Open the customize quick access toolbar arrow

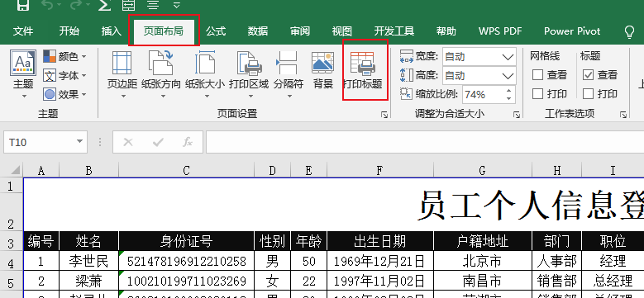[177, 5]
